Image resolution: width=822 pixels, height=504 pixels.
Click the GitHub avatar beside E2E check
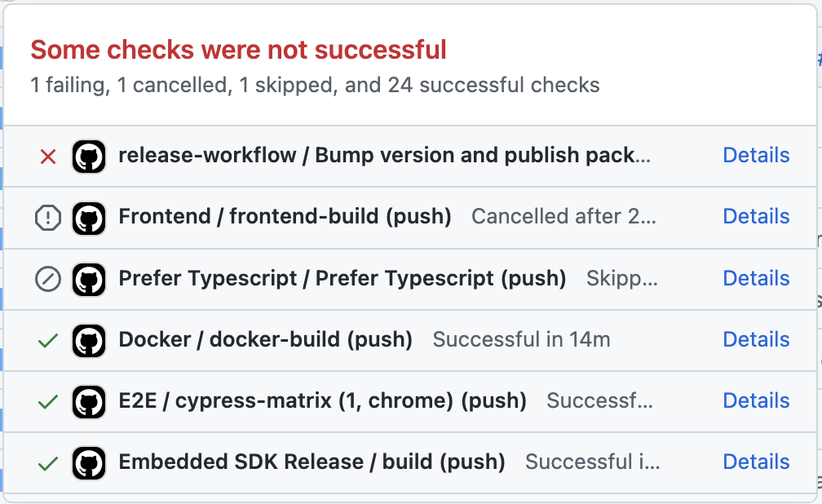(x=89, y=402)
